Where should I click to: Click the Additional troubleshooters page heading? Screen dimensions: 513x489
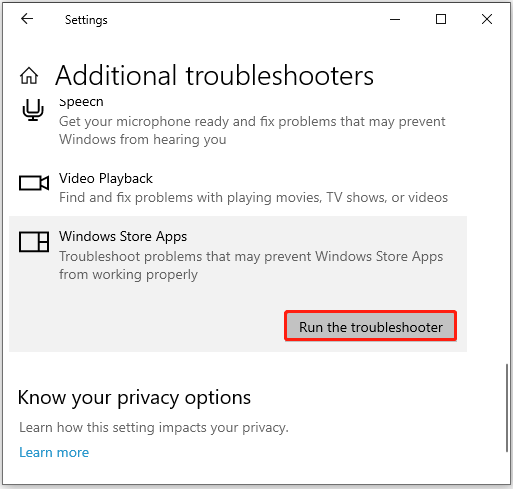214,76
